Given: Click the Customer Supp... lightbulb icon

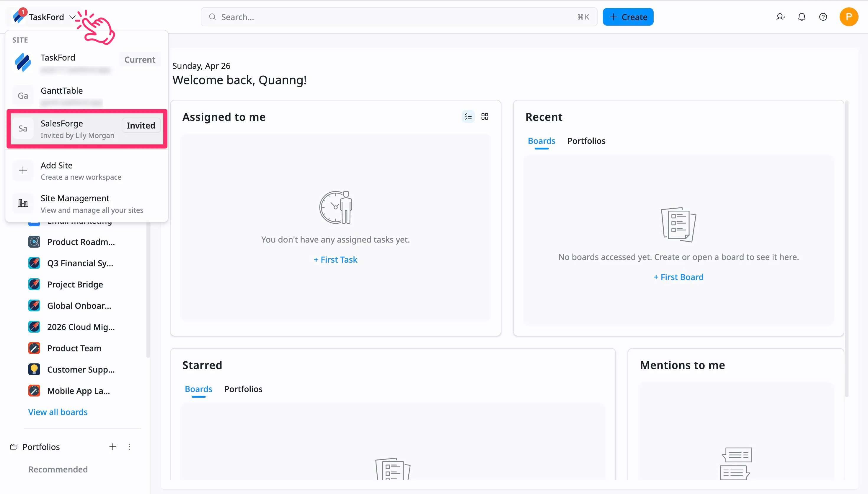Looking at the screenshot, I should pyautogui.click(x=34, y=370).
